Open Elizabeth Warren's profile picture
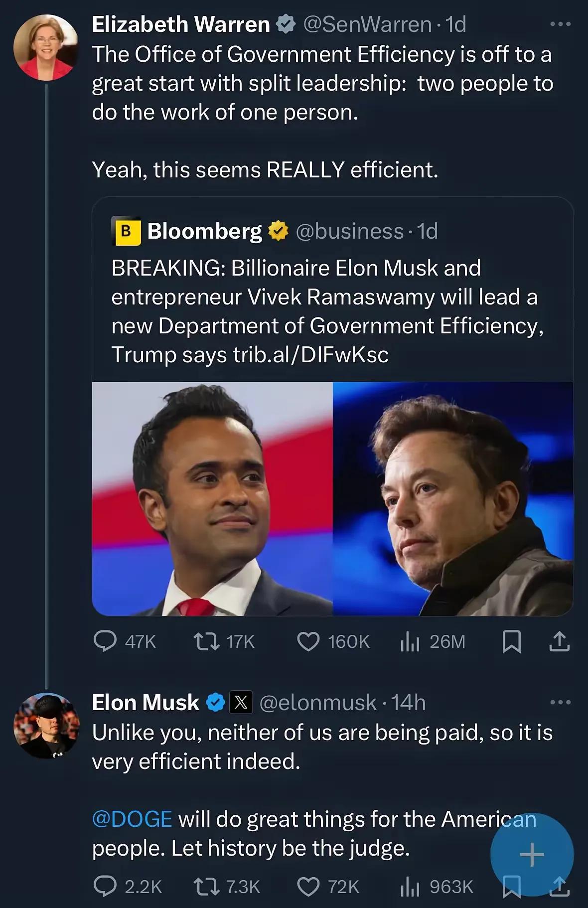 46,47
